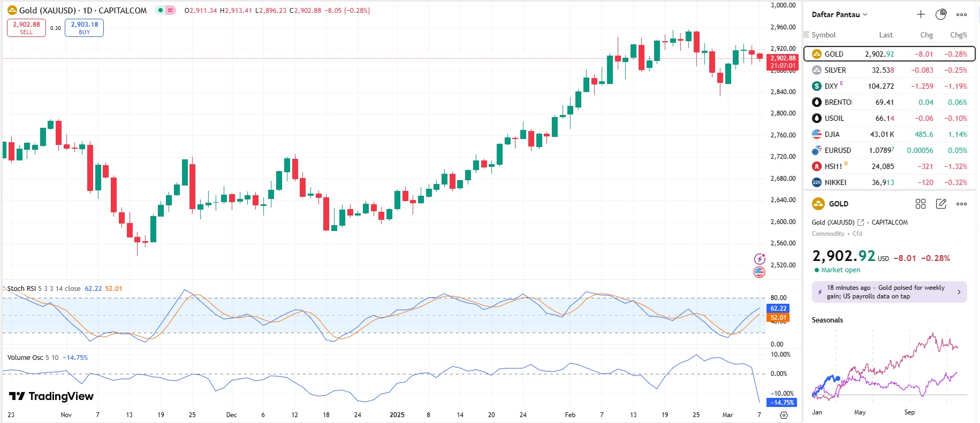Image resolution: width=980 pixels, height=423 pixels.
Task: Click the SELL 2,902.88 button
Action: [x=26, y=28]
